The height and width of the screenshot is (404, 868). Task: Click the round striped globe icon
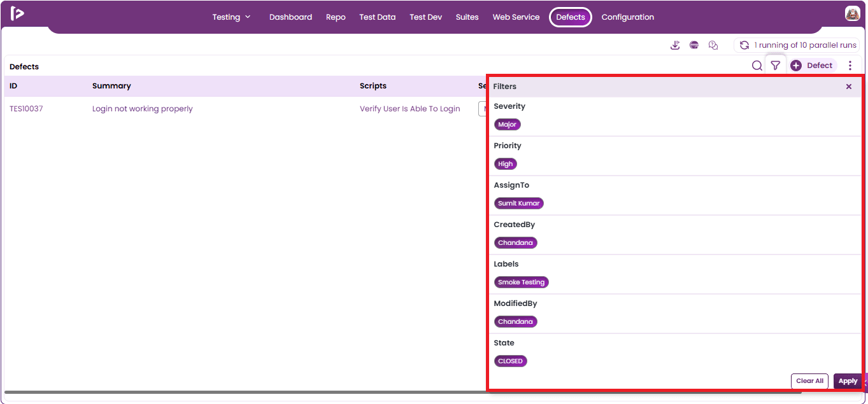tap(694, 45)
